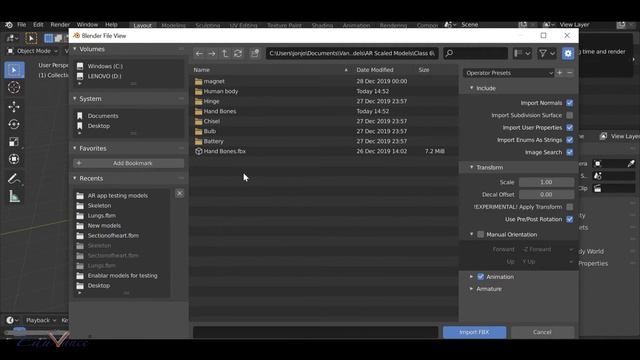Click the file path field
Image resolution: width=640 pixels, height=360 pixels.
[x=352, y=53]
